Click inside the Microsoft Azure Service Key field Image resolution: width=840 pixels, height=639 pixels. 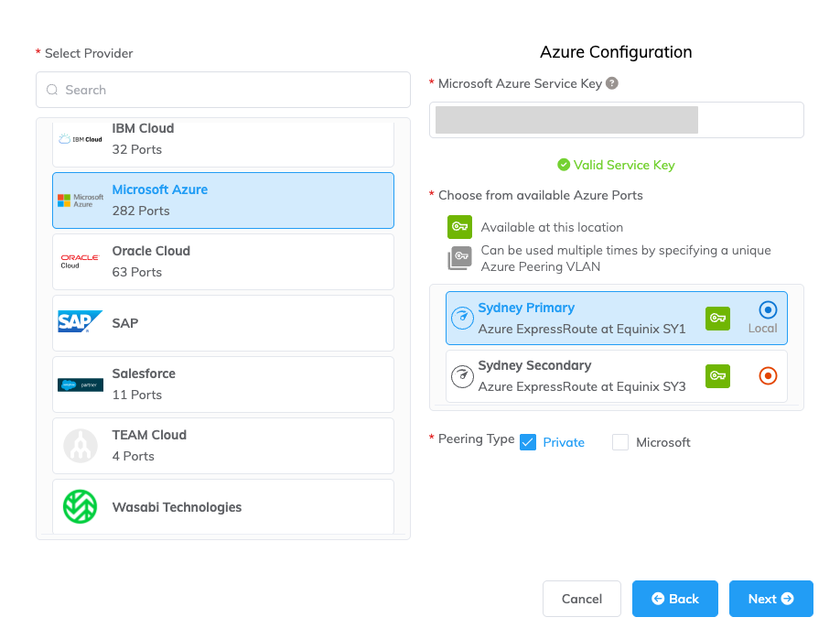[x=615, y=119]
